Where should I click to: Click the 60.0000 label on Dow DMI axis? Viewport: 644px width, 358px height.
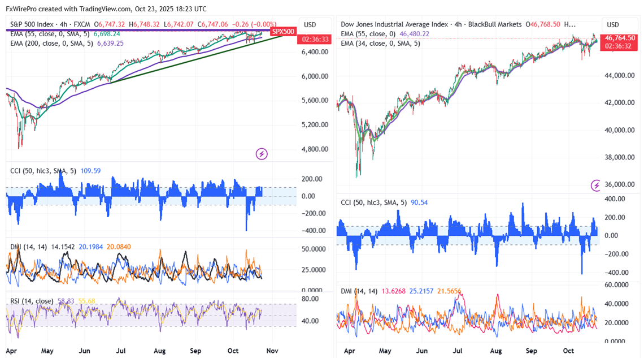(x=616, y=284)
